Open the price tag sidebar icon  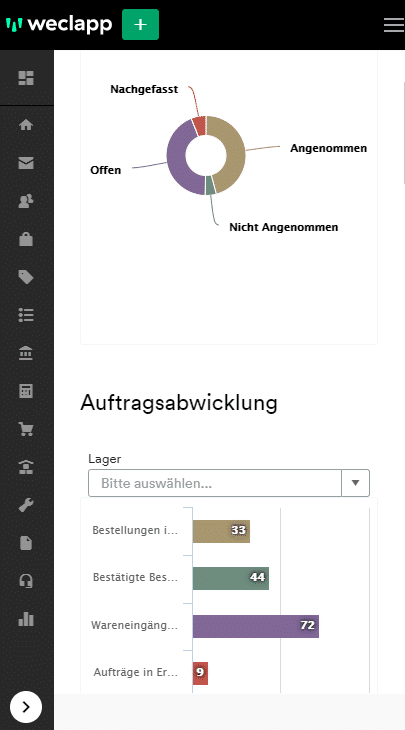point(26,277)
